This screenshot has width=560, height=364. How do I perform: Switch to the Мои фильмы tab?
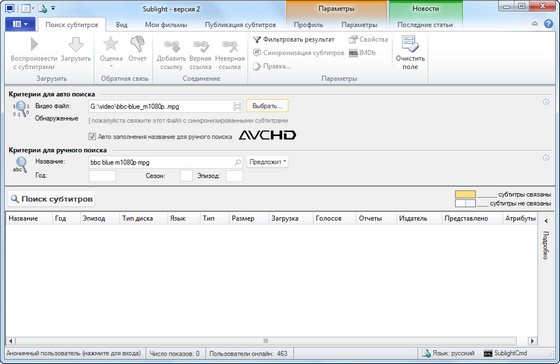pyautogui.click(x=166, y=25)
